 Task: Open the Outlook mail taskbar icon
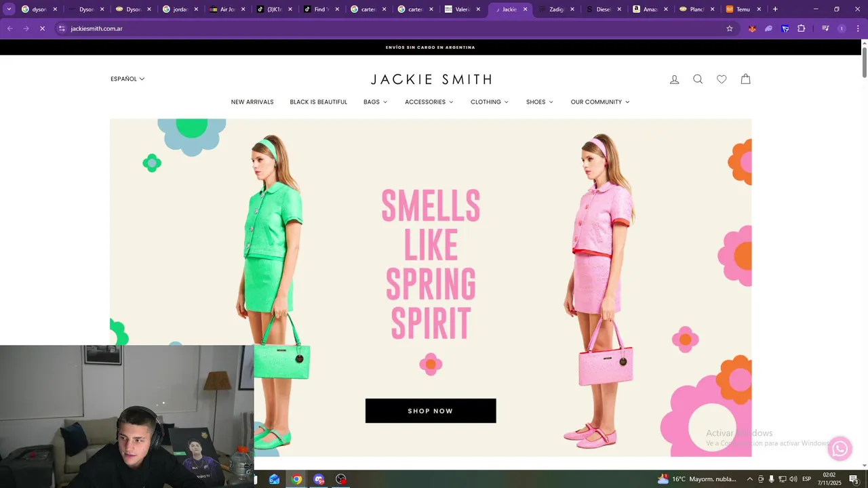point(274,479)
